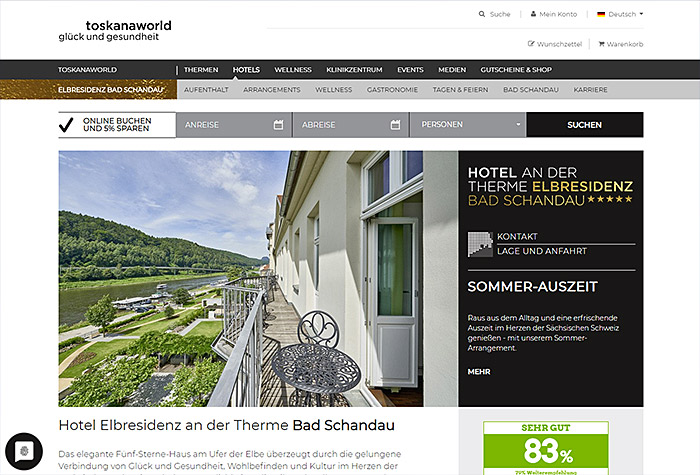Click the Online Buchen checkmark
Image resolution: width=700 pixels, height=475 pixels.
66,125
